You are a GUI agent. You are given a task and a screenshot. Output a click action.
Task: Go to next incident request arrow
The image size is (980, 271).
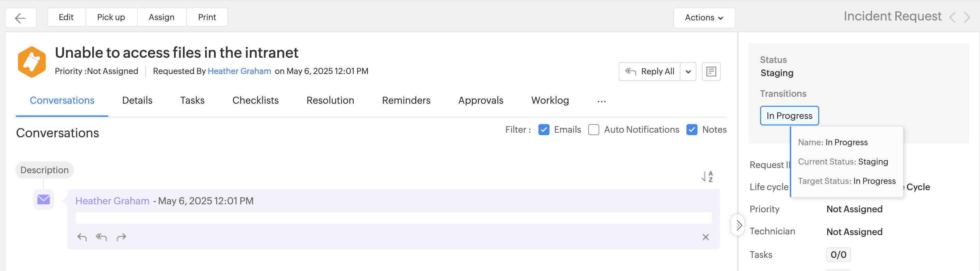967,18
